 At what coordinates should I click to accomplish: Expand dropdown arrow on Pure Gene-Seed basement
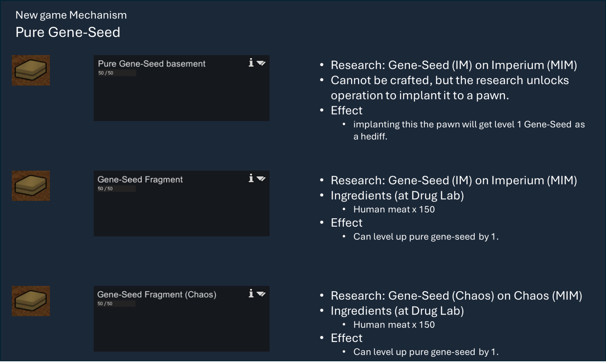[x=261, y=63]
